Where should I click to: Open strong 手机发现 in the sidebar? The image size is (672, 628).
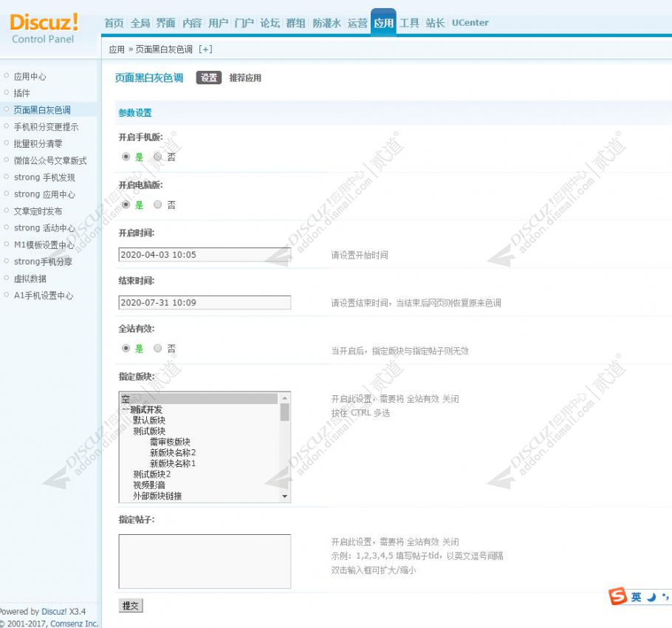[44, 177]
